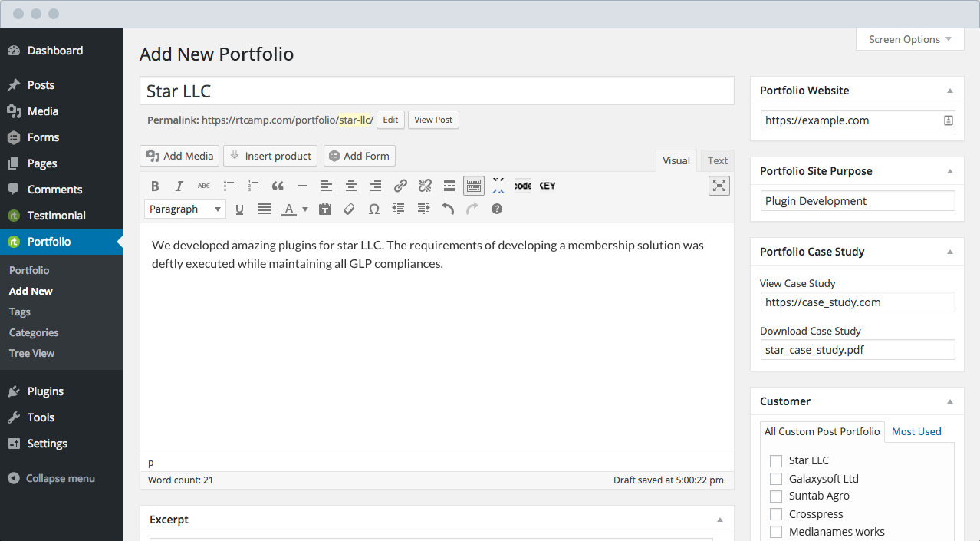980x541 pixels.
Task: Insert a blockquote in the editor
Action: point(278,186)
